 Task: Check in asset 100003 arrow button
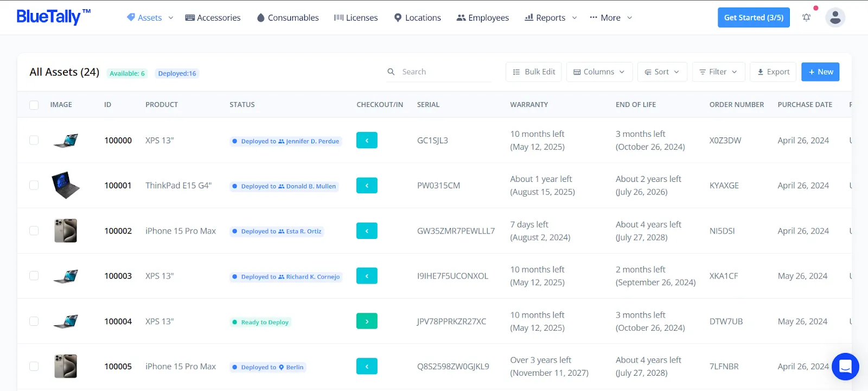tap(367, 276)
